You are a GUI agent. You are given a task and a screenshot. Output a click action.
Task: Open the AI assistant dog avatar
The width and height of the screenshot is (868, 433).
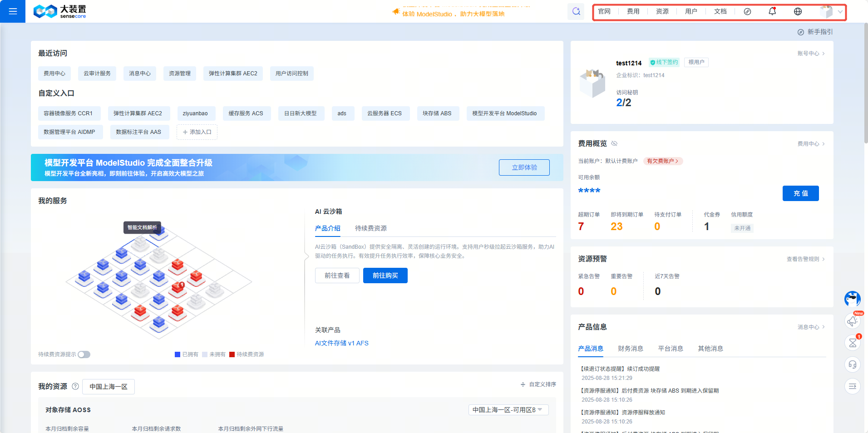[852, 300]
